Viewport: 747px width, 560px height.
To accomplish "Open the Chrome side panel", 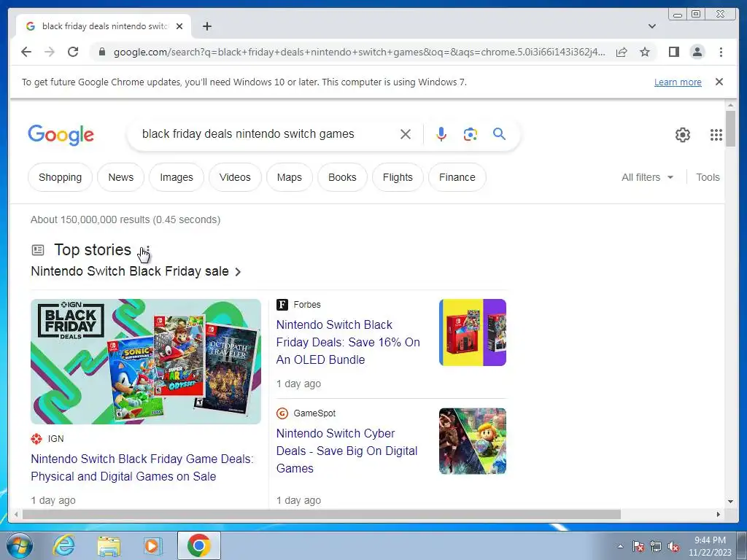I will coord(673,52).
